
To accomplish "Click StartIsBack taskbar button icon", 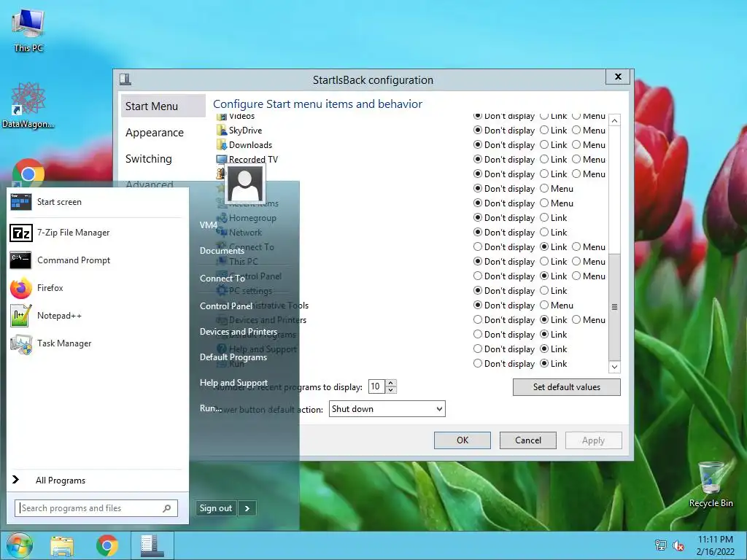I will [152, 545].
